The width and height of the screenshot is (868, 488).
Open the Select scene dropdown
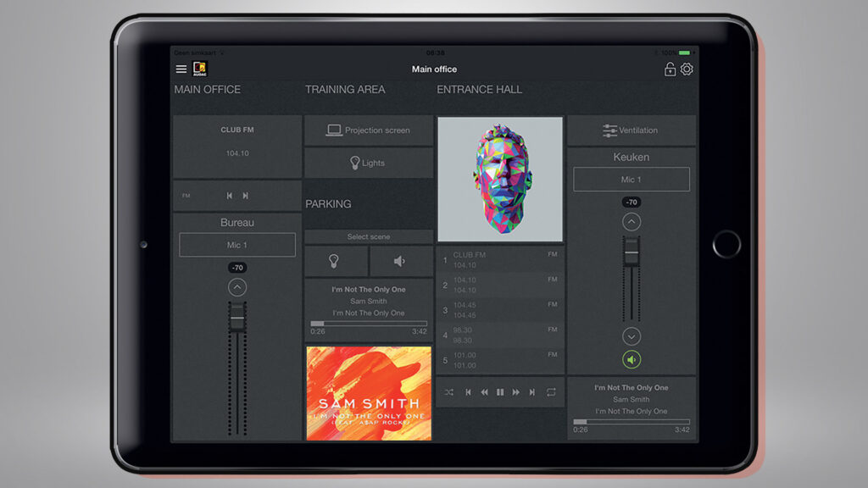coord(369,237)
